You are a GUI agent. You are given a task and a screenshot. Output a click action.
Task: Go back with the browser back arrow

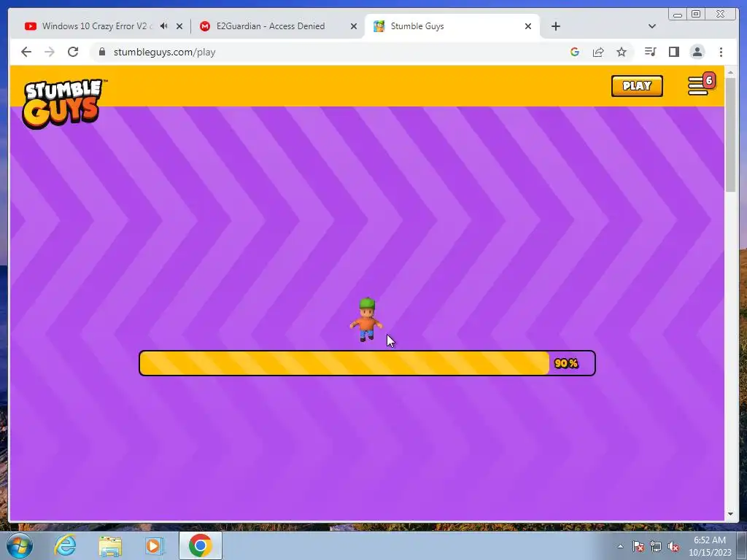coord(26,52)
